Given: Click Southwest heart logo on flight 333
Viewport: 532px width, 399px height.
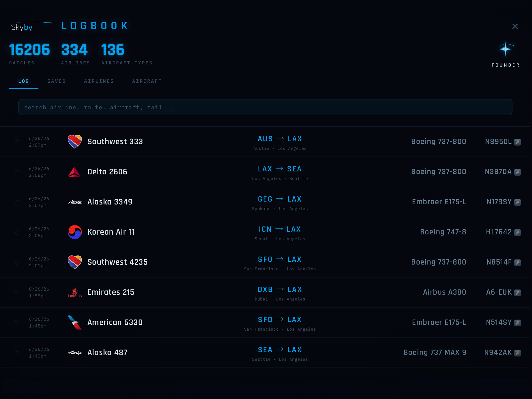Looking at the screenshot, I should (75, 141).
